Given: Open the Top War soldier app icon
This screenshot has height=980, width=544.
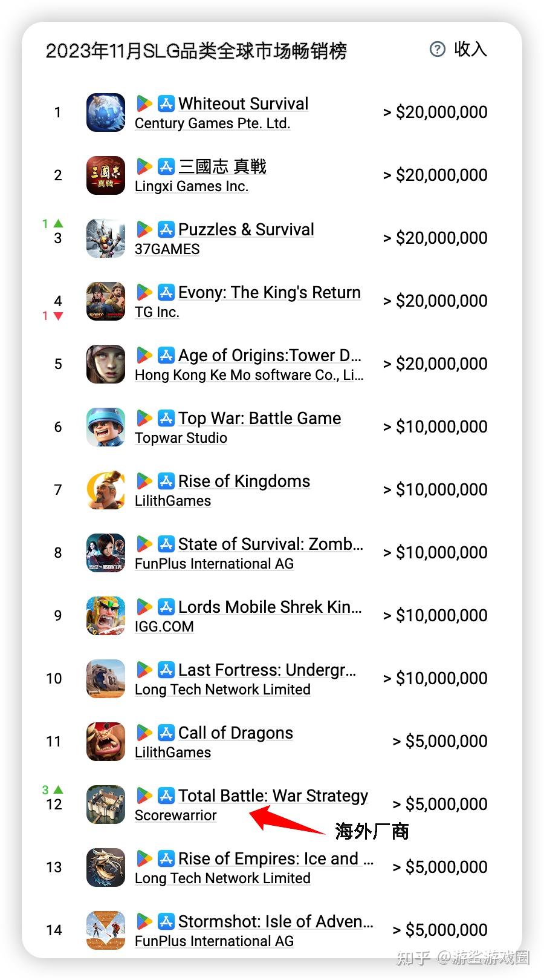Looking at the screenshot, I should pos(106,427).
